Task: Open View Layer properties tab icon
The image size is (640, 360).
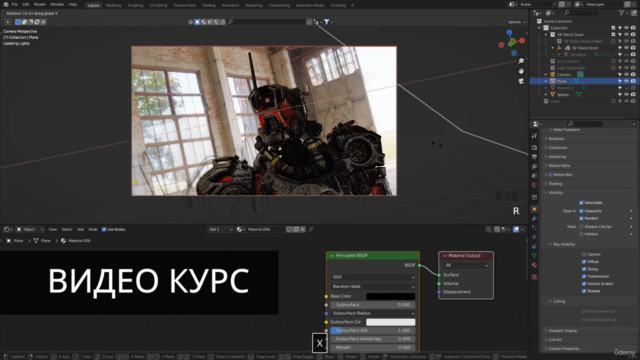Action: tap(534, 166)
